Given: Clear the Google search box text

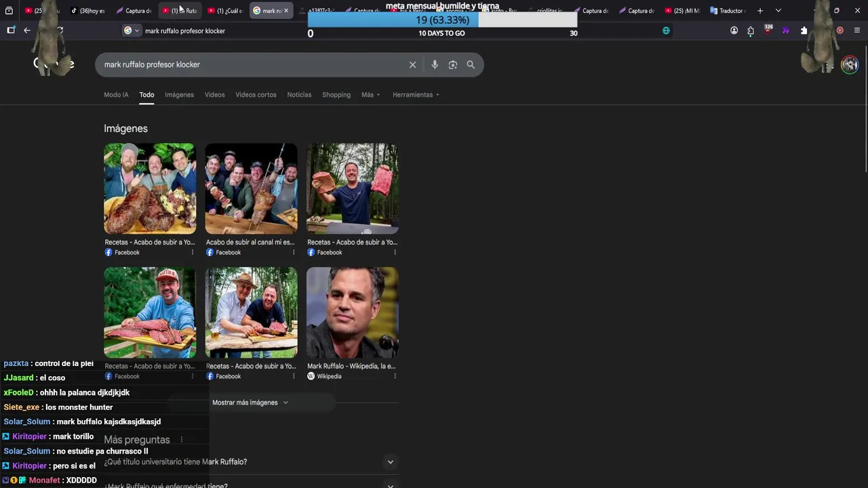Looking at the screenshot, I should pos(412,64).
